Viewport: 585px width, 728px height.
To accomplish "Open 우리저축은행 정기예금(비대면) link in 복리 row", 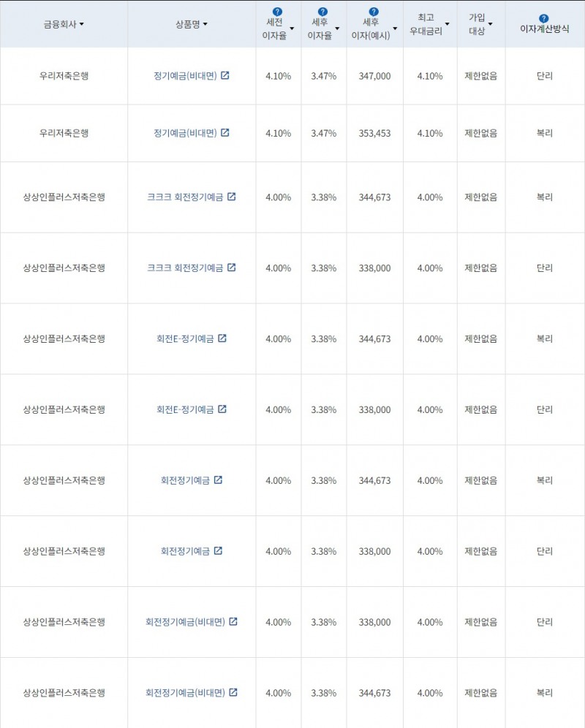I will point(185,133).
